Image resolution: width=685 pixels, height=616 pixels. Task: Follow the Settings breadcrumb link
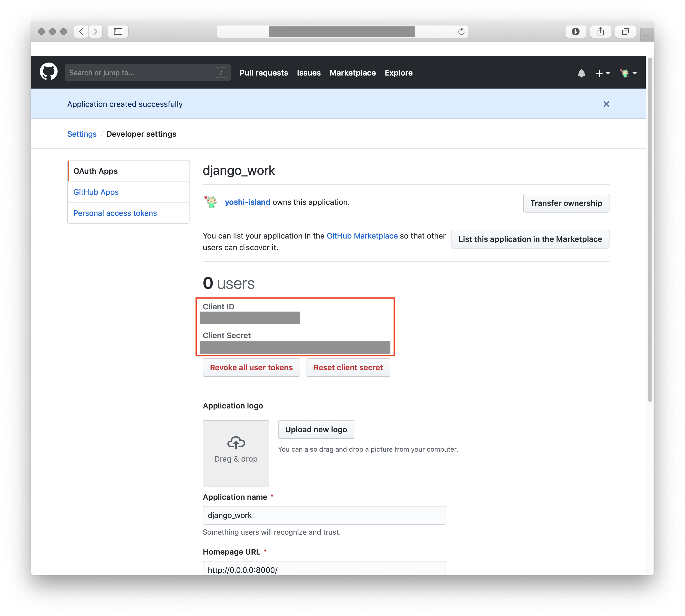click(x=82, y=134)
